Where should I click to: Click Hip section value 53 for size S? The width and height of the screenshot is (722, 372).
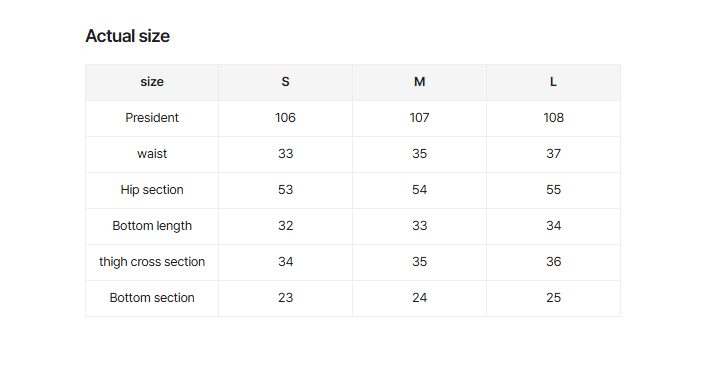pyautogui.click(x=285, y=190)
